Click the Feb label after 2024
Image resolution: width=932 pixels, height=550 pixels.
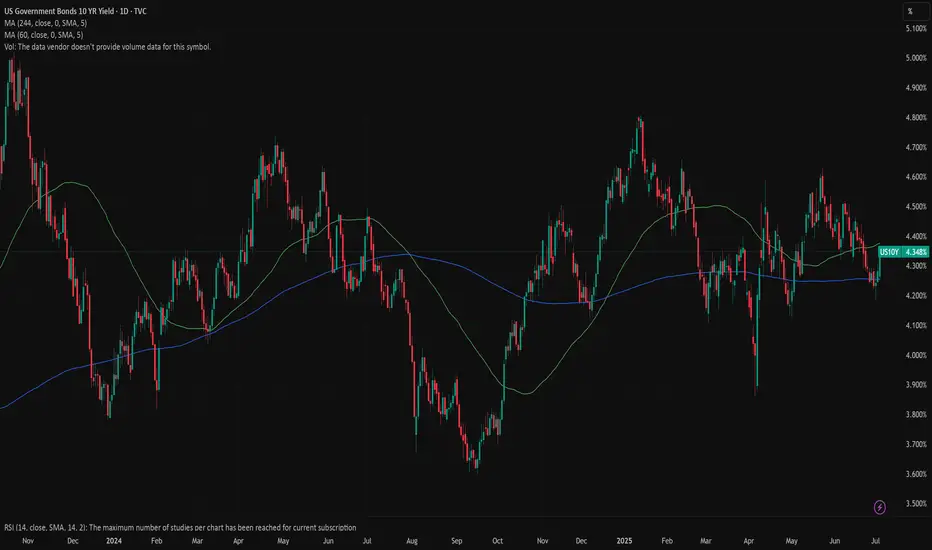156,541
